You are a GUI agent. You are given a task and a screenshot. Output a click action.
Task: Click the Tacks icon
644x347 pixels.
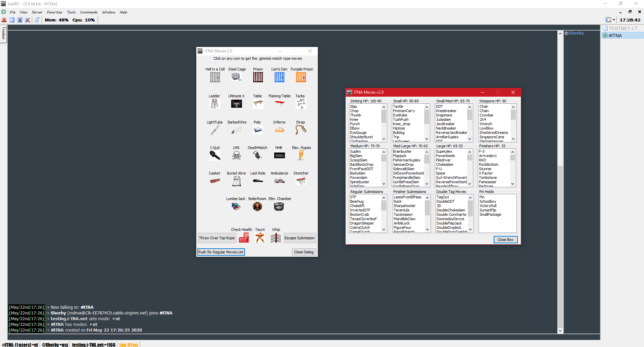[x=301, y=104]
